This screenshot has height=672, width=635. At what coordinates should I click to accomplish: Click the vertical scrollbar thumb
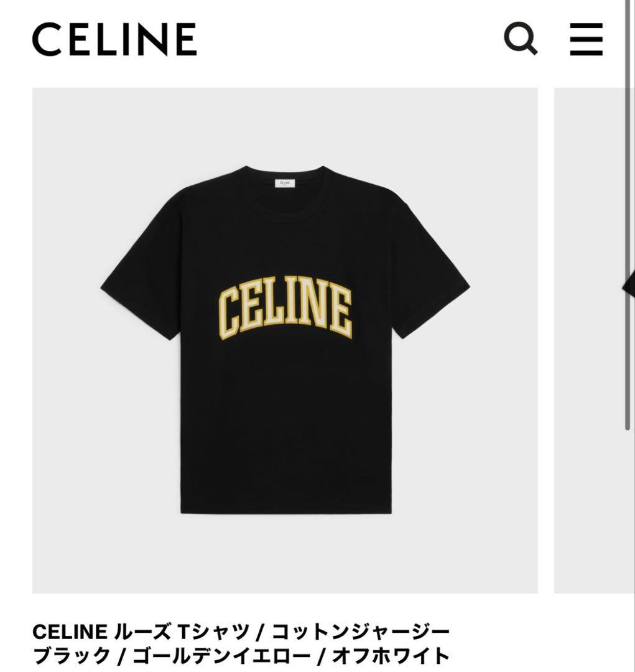click(x=628, y=214)
